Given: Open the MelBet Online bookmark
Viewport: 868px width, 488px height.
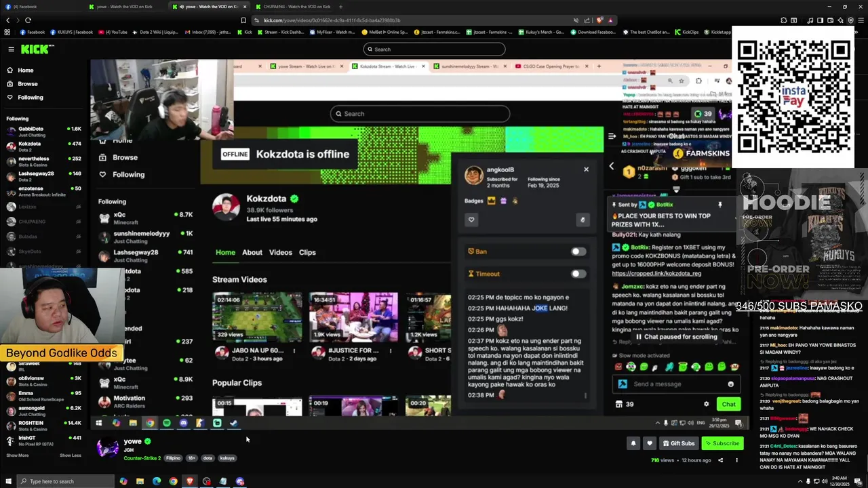Looking at the screenshot, I should (385, 32).
